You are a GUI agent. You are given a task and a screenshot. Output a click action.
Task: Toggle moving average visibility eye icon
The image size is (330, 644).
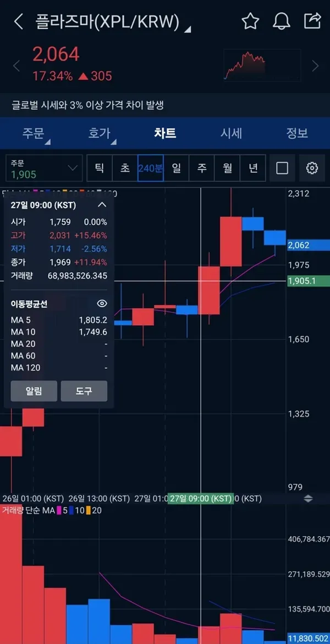point(102,303)
